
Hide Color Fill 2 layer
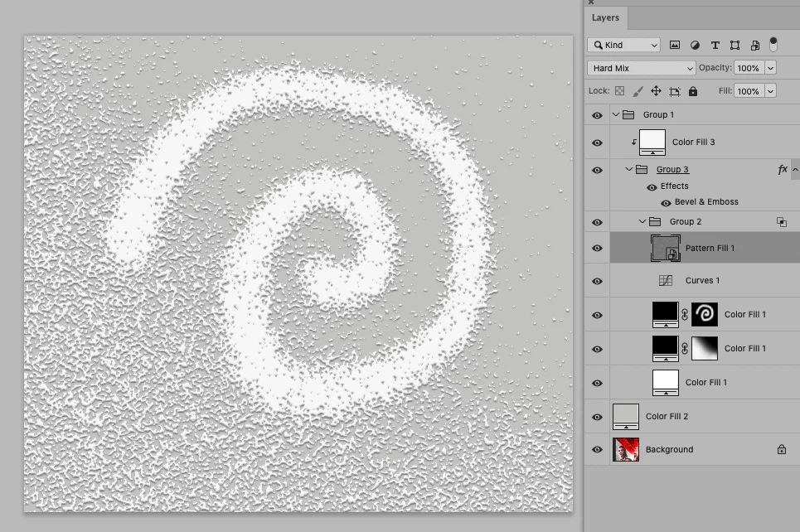597,418
